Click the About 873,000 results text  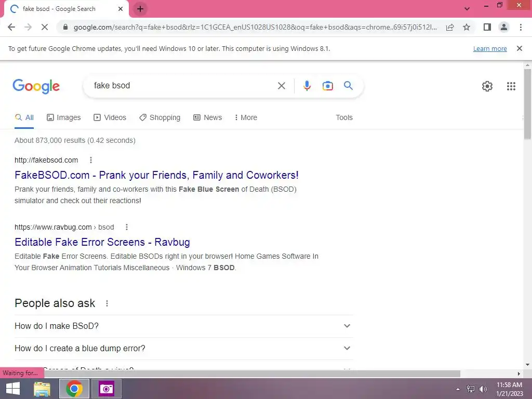[x=75, y=140]
